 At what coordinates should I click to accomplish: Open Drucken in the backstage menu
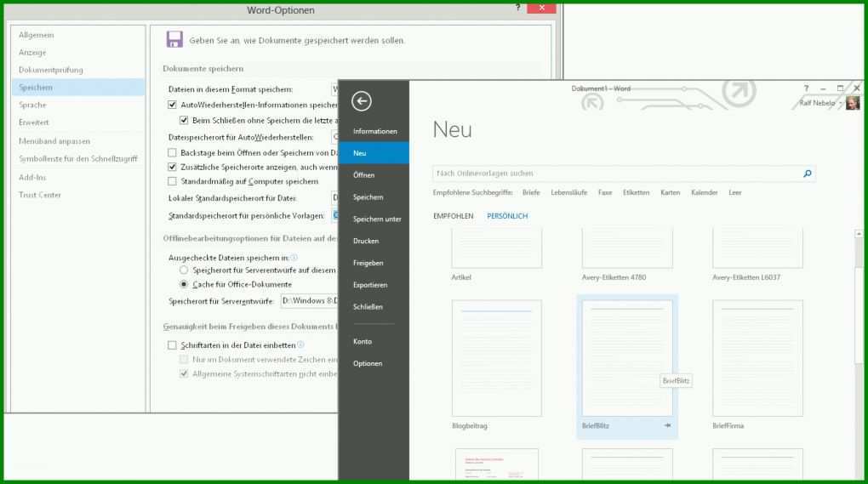click(374, 242)
